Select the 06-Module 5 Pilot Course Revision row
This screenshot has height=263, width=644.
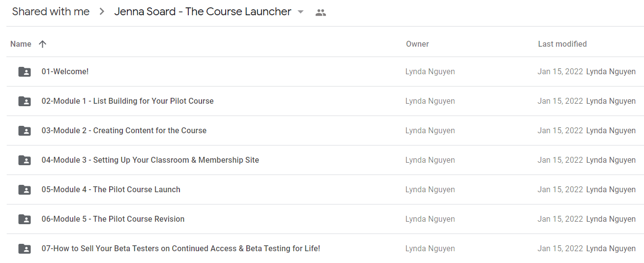pos(325,219)
